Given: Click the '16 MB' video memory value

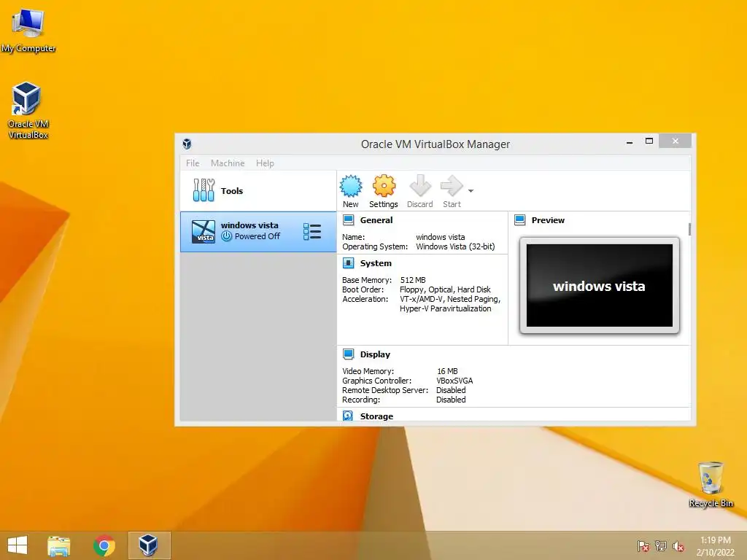Looking at the screenshot, I should (447, 371).
